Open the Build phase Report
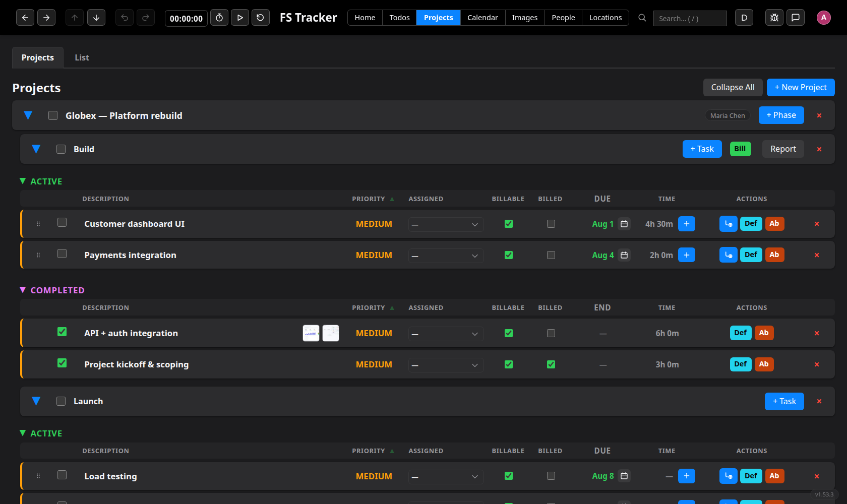847x504 pixels. tap(783, 149)
